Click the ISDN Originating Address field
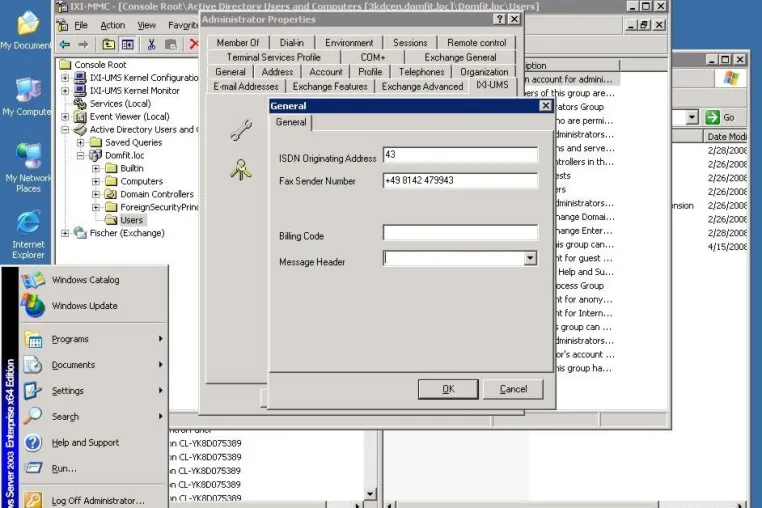Image resolution: width=762 pixels, height=508 pixels. (460, 155)
